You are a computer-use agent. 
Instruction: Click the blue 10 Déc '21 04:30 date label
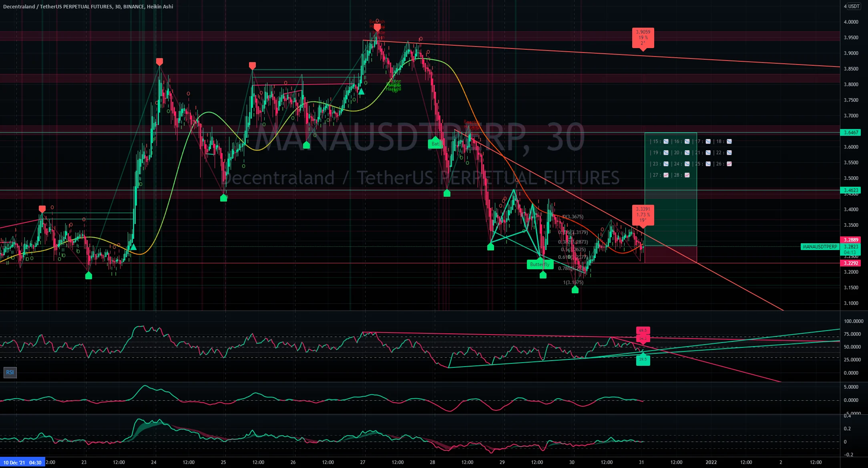pos(22,462)
